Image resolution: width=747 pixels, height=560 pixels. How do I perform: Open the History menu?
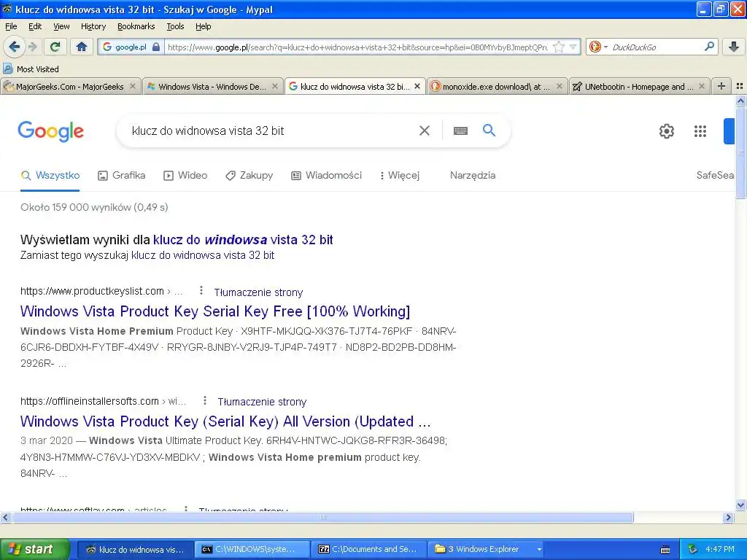tap(93, 26)
